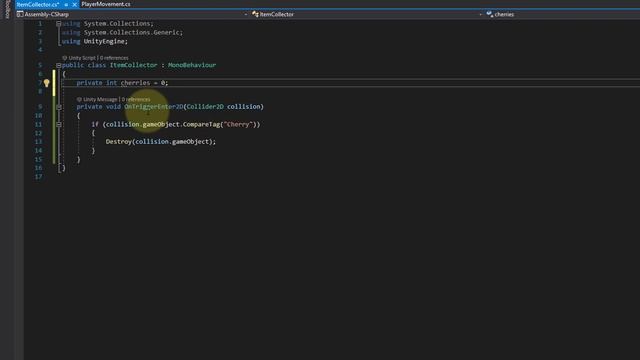640x360 pixels.
Task: Pin the ItemCollector.cs tab
Action: point(66,4)
